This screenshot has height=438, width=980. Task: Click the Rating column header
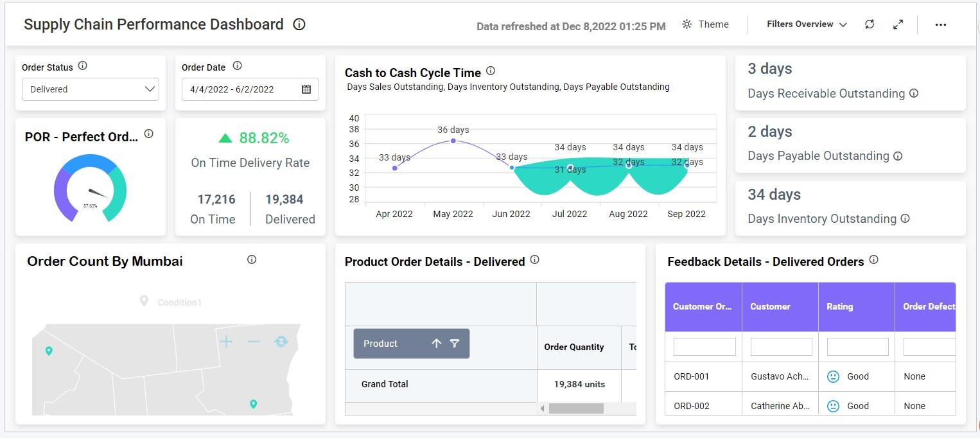point(856,307)
